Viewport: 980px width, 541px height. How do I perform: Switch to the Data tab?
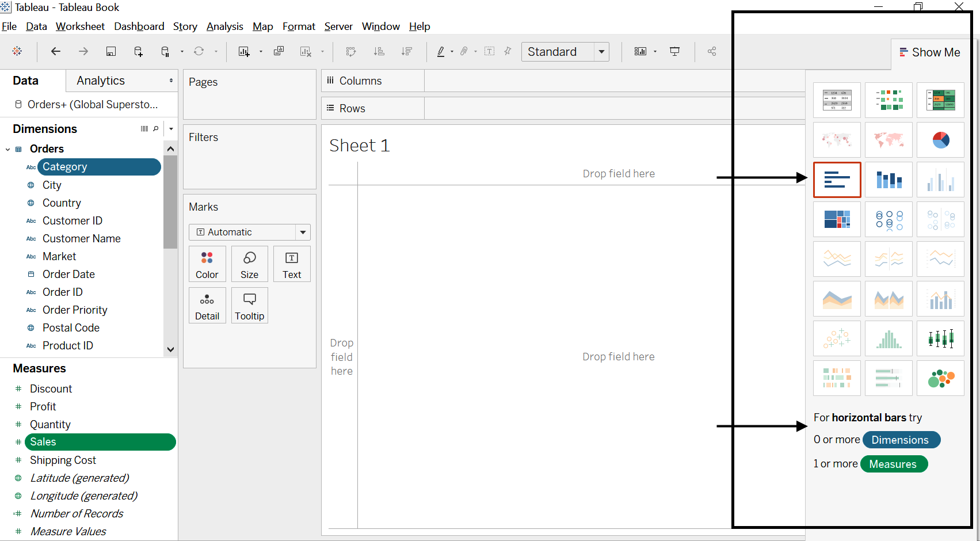26,81
